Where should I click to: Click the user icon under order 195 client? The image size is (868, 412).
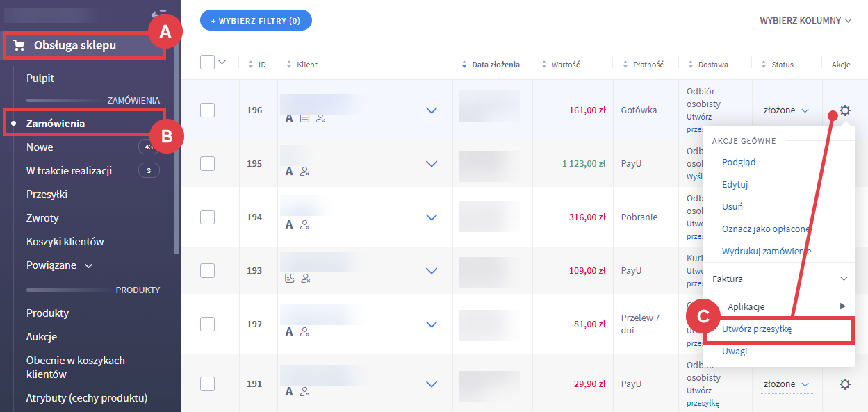[x=305, y=172]
